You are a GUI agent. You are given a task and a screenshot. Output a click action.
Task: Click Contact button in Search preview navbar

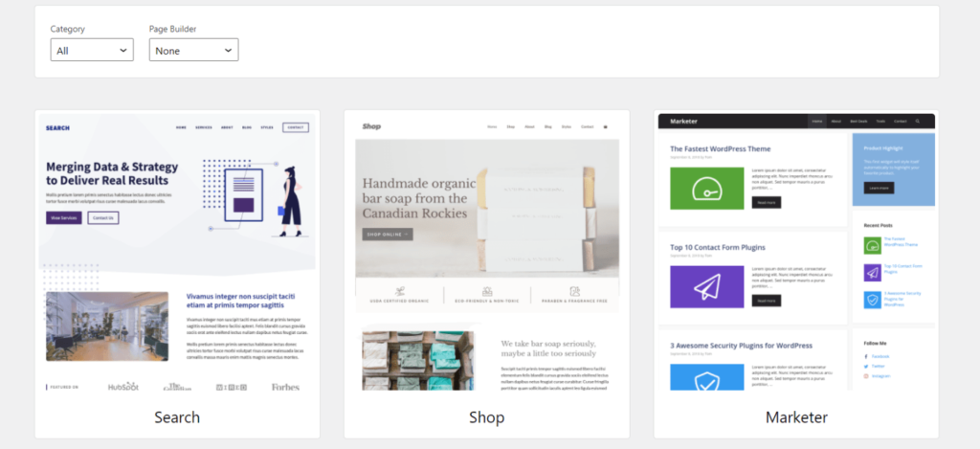(x=295, y=127)
